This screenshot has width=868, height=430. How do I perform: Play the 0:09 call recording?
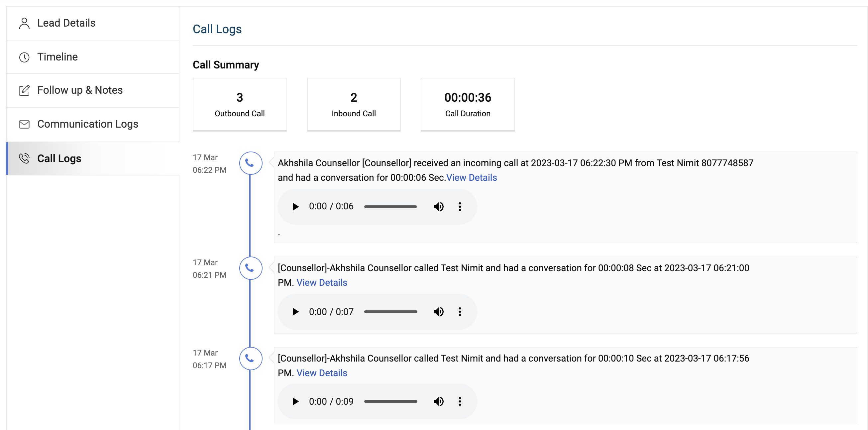coord(295,402)
